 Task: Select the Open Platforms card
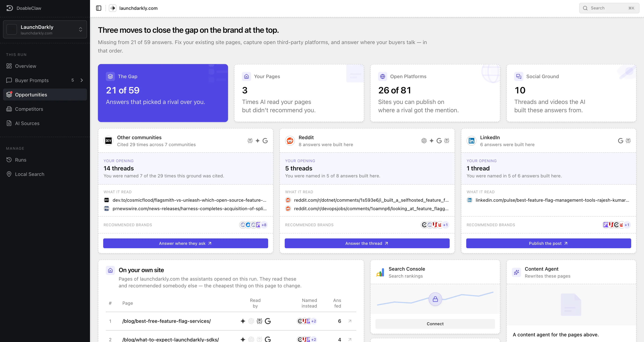[435, 93]
